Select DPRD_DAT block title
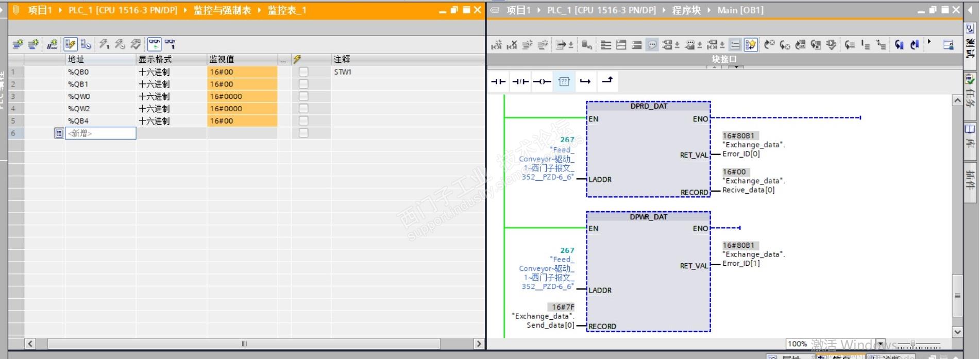980x359 pixels. (x=649, y=106)
